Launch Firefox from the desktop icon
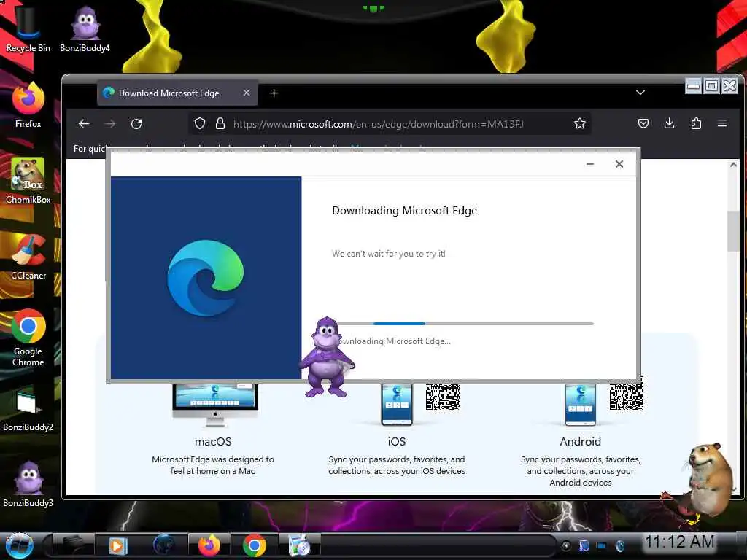Screen dimensions: 747x560 (x=28, y=105)
